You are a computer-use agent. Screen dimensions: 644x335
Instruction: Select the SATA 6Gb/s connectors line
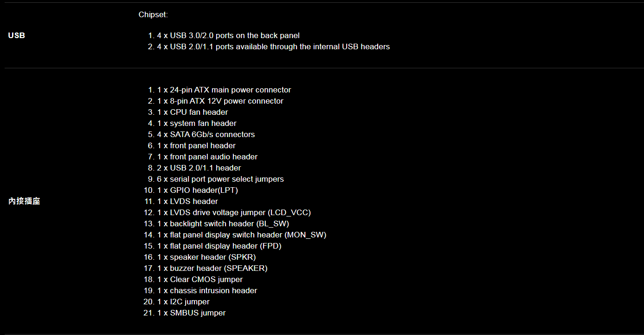click(206, 134)
